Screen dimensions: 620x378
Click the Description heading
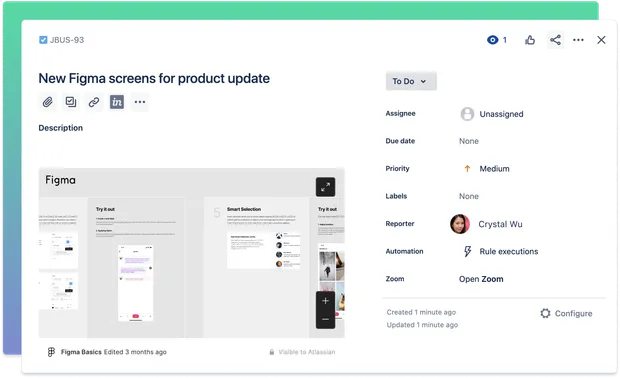[60, 128]
